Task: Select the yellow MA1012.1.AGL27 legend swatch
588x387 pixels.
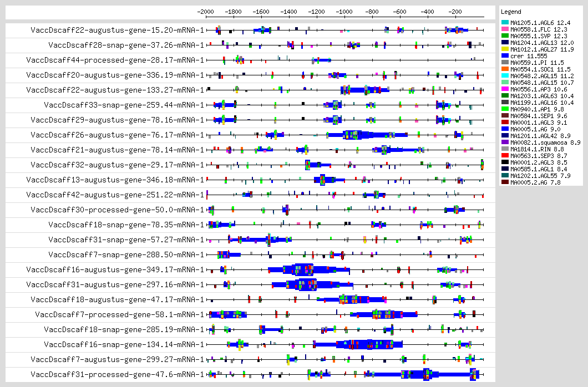Action: 505,49
